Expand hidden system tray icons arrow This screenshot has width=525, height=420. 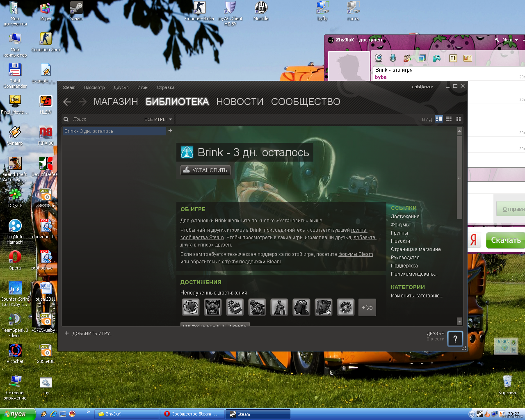pos(472,414)
